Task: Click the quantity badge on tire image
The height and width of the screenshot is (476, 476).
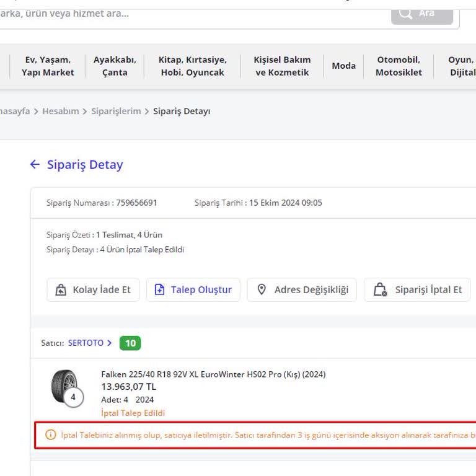Action: click(x=73, y=397)
